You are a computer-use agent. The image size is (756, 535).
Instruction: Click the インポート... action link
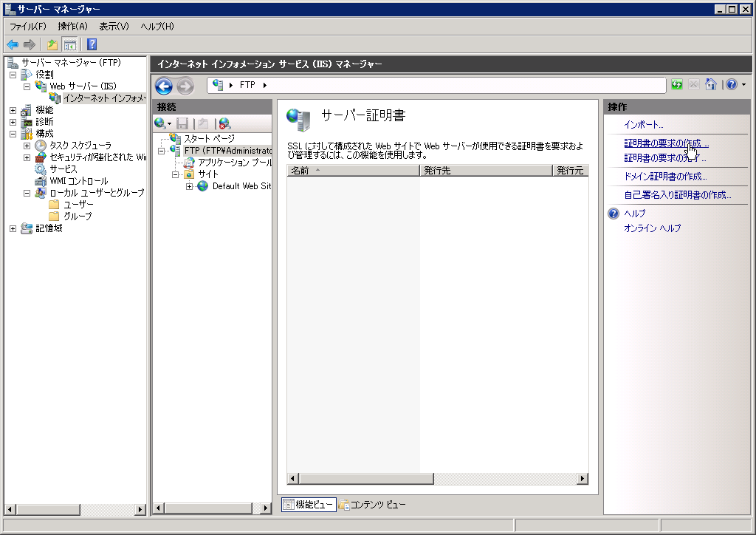(643, 125)
